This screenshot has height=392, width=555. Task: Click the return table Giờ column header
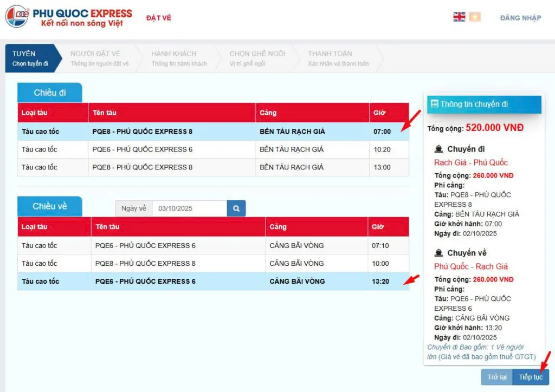[x=388, y=226]
